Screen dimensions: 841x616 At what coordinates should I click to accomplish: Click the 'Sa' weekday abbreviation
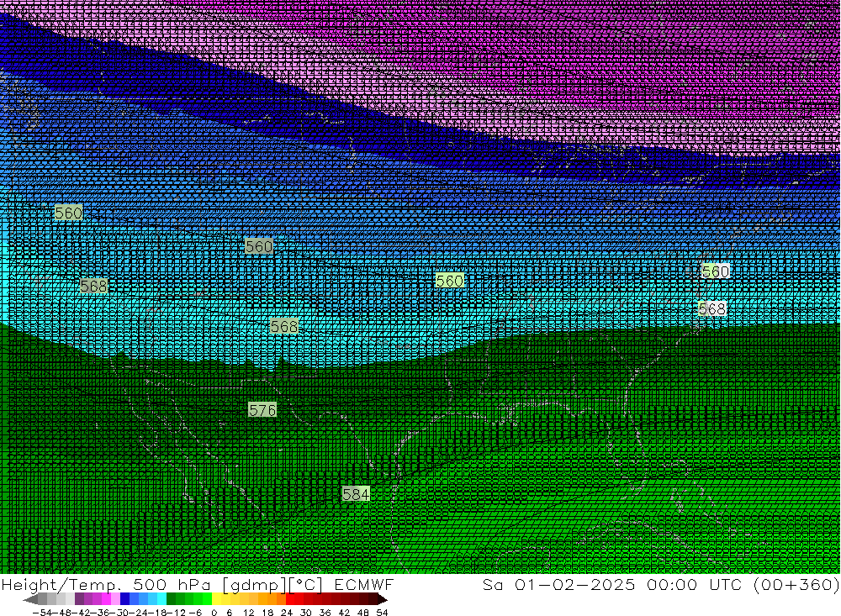[492, 584]
